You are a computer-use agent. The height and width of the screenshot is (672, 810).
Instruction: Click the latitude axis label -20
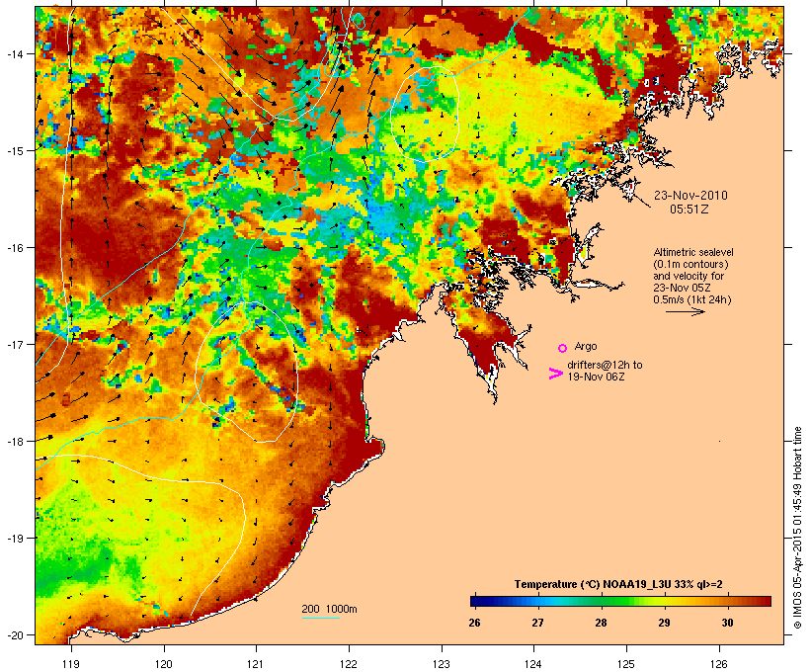tap(14, 634)
